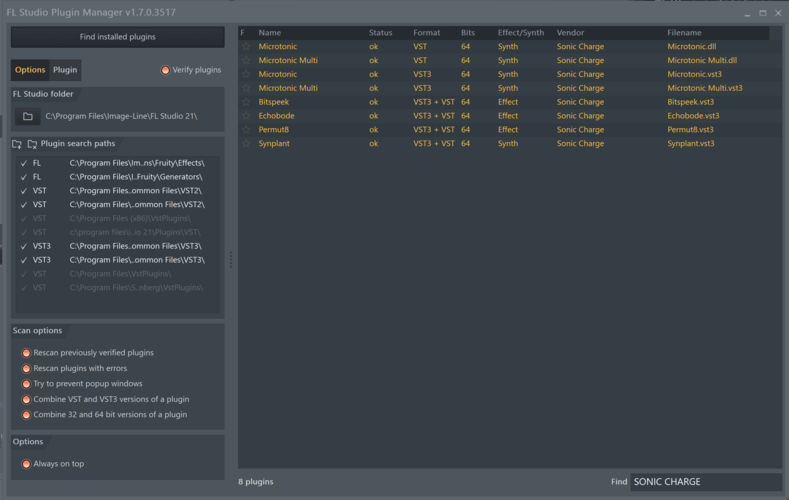
Task: Toggle Verify plugins option
Action: pos(165,70)
